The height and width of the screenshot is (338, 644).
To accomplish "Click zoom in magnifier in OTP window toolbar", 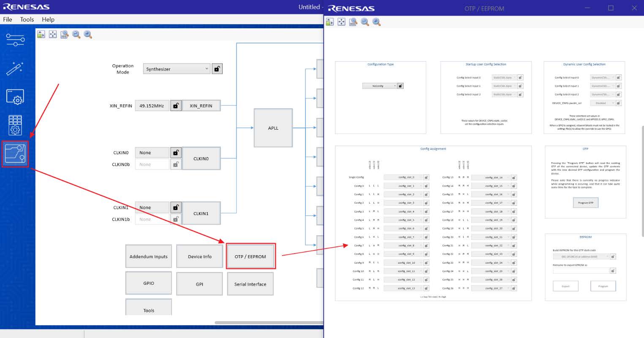I will tap(377, 22).
